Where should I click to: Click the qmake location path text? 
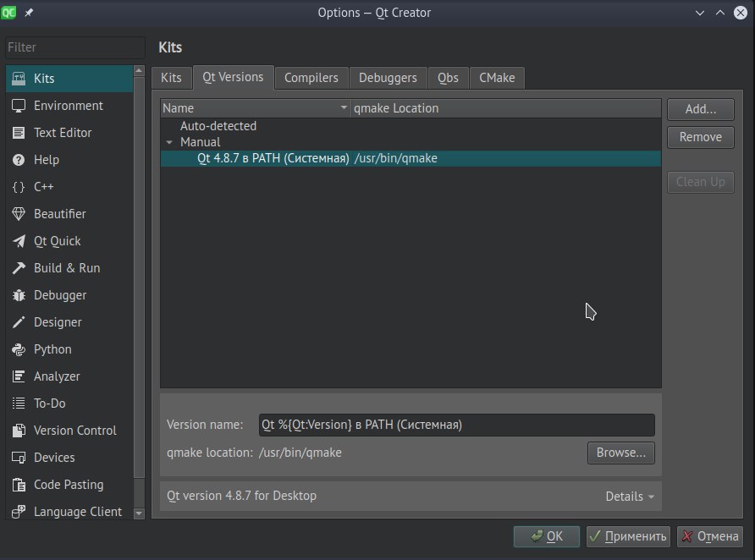(300, 453)
